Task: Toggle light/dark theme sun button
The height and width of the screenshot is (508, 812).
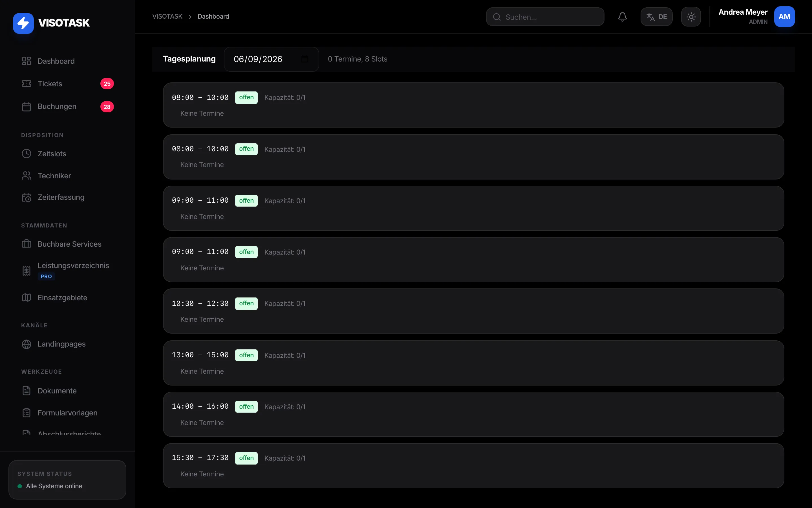Action: [691, 17]
